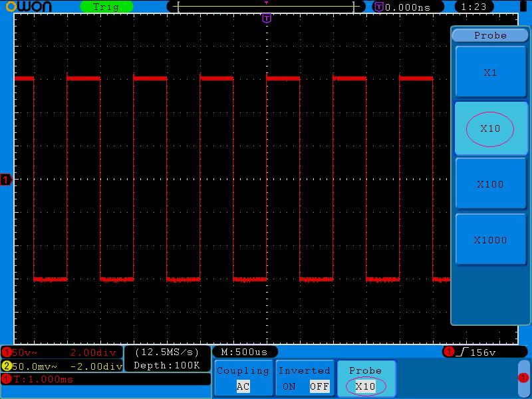This screenshot has width=532, height=399.
Task: Click the channel 2 50.0mv scale readout
Action: click(x=35, y=366)
